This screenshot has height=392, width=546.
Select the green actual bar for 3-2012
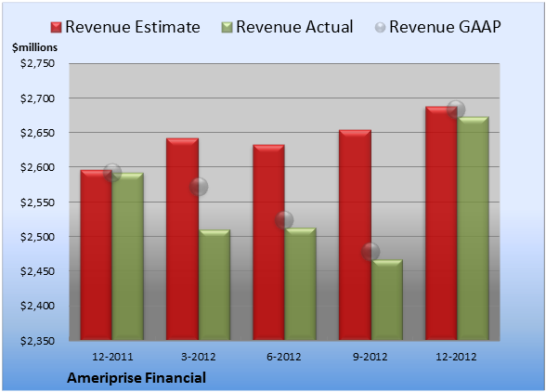[x=214, y=285]
